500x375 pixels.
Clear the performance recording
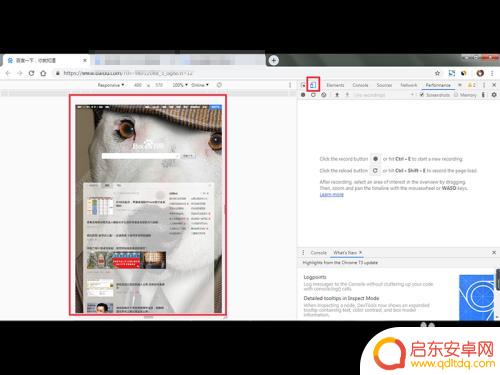click(324, 95)
